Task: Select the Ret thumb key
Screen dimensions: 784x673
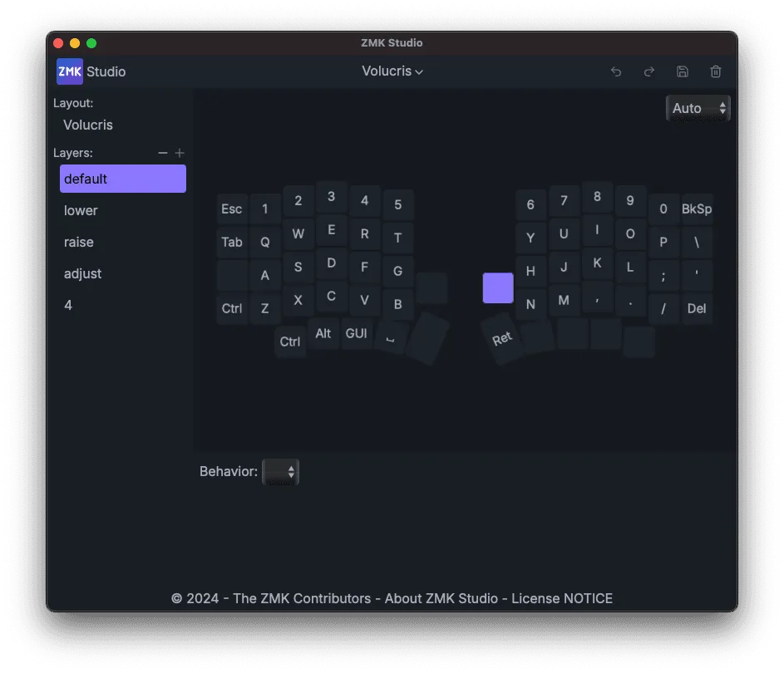Action: pos(502,339)
